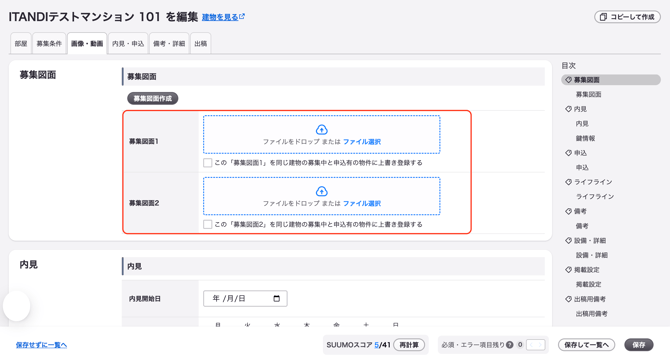Open the calendar picker icon in 内見開始日

[276, 299]
